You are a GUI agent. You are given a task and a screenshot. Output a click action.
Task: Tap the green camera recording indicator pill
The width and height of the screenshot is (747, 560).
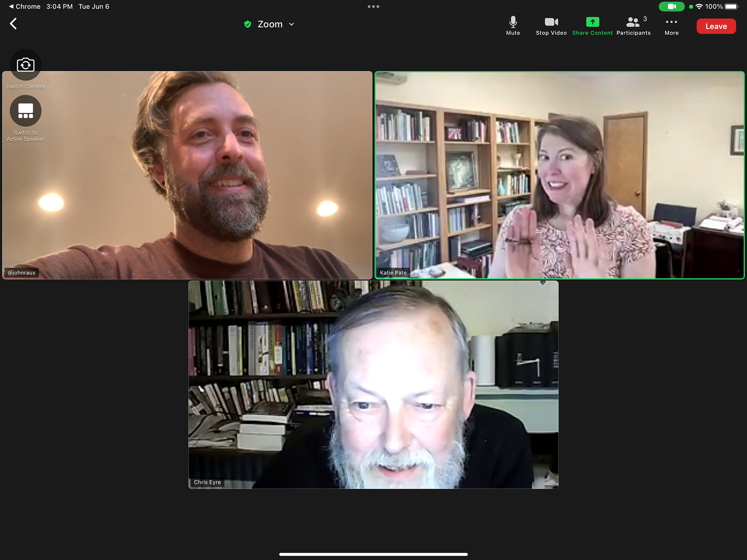(x=672, y=7)
